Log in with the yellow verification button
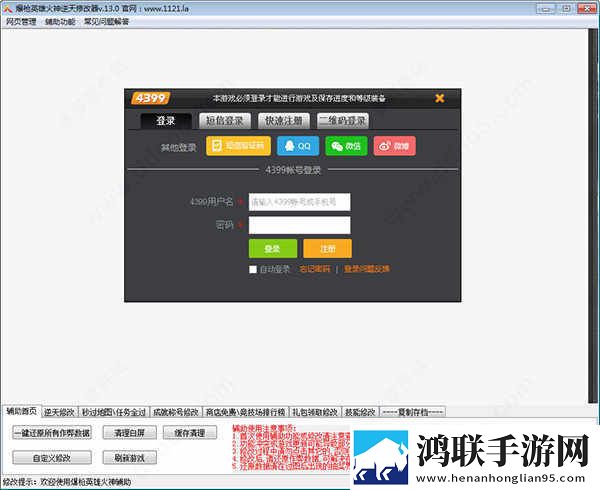The width and height of the screenshot is (600, 490). 238,146
